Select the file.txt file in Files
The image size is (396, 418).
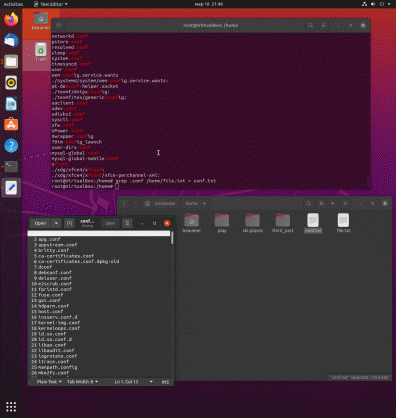343,223
